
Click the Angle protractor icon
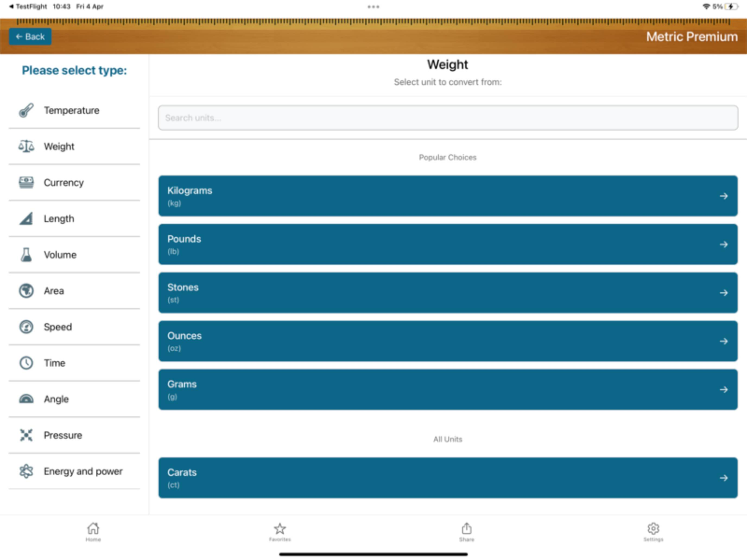[26, 399]
